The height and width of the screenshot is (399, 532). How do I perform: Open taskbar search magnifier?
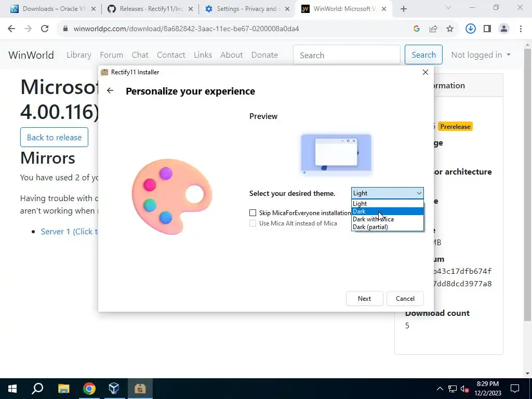point(37,389)
